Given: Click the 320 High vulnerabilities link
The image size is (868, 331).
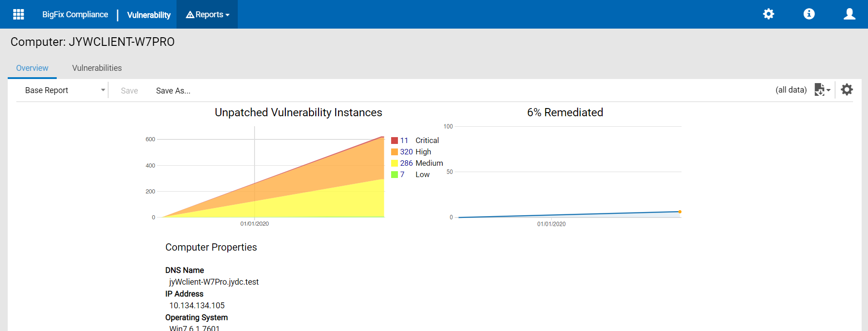Looking at the screenshot, I should point(406,152).
